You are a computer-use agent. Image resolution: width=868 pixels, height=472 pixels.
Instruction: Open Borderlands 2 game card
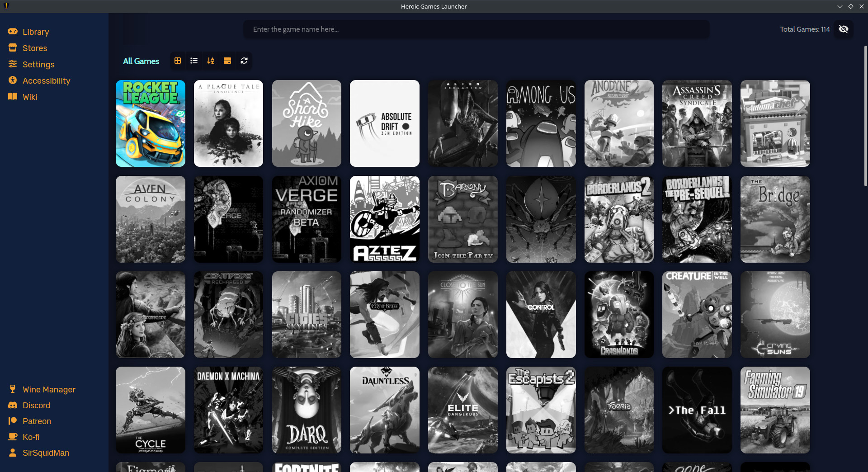tap(619, 219)
